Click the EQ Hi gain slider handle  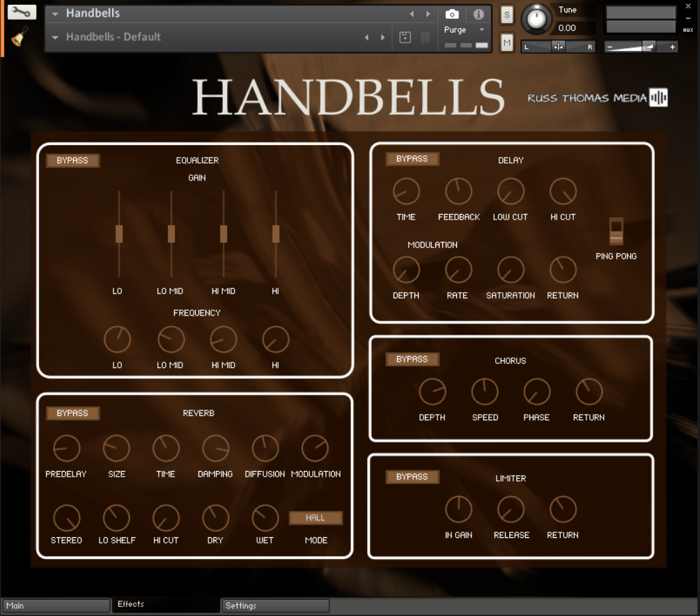(276, 234)
